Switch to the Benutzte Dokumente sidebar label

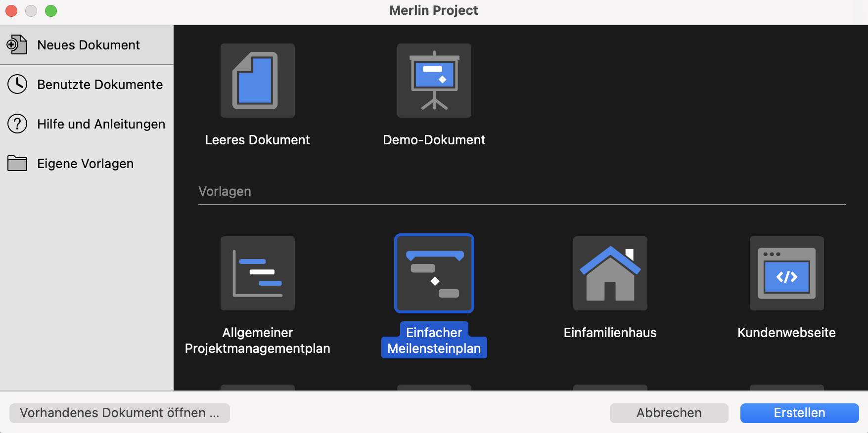(100, 85)
